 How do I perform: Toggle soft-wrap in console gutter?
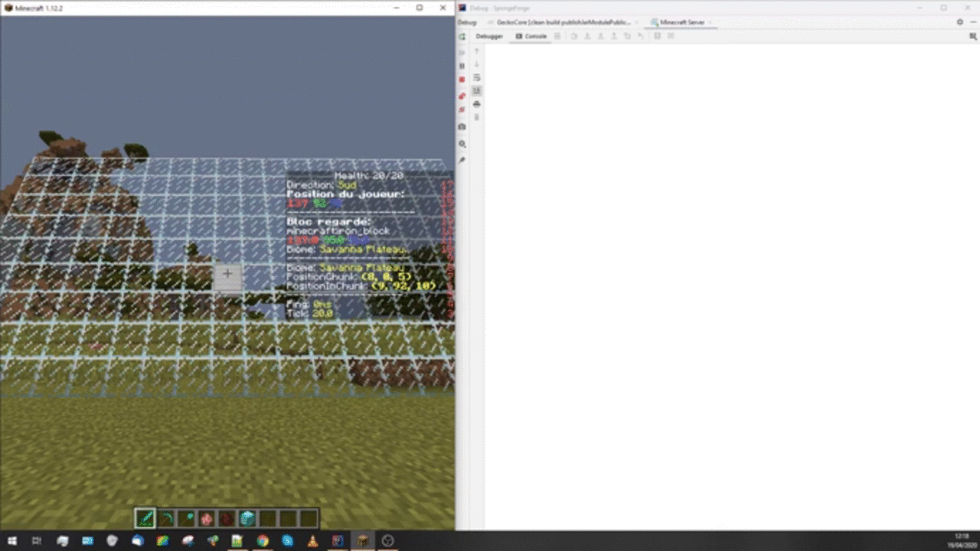tap(476, 77)
